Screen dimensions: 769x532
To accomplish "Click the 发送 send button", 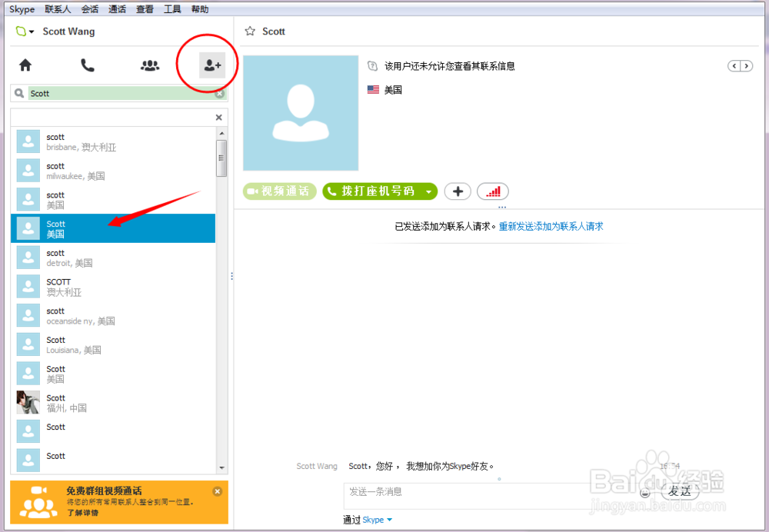I will tap(680, 491).
